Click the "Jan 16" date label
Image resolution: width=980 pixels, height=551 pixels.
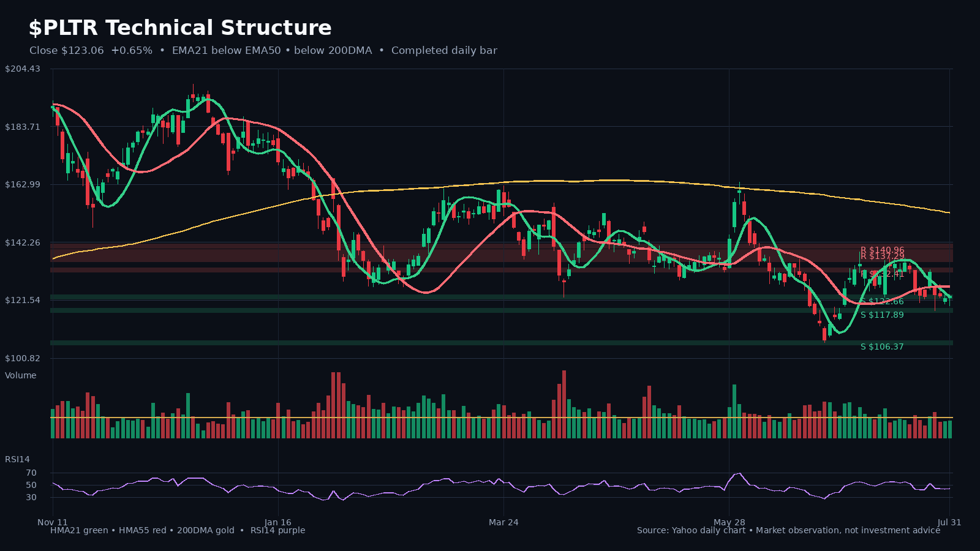click(x=278, y=522)
